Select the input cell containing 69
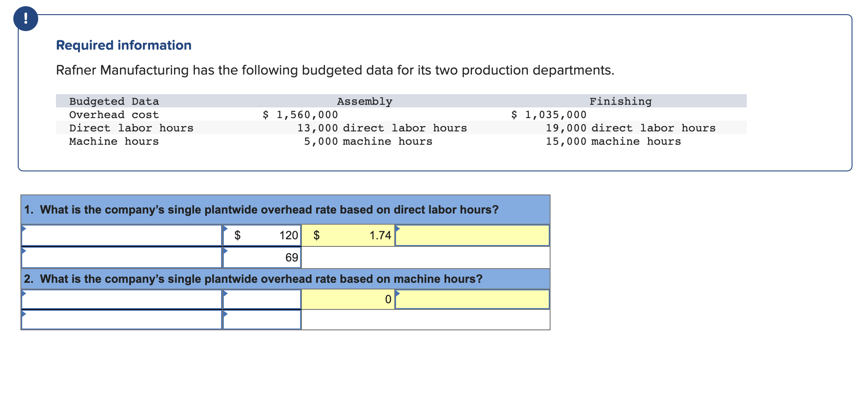Screen dimensions: 868x412 pyautogui.click(x=262, y=257)
